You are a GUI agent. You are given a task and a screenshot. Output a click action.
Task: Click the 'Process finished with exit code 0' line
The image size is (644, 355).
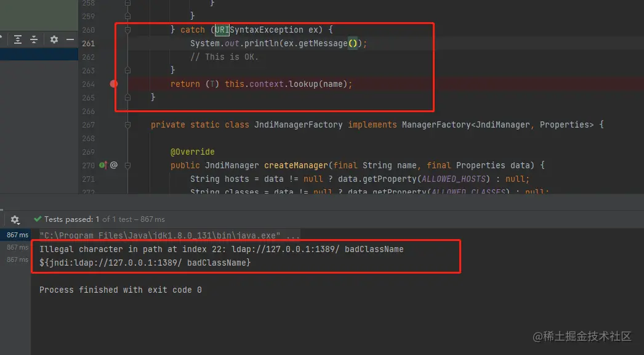(x=120, y=290)
